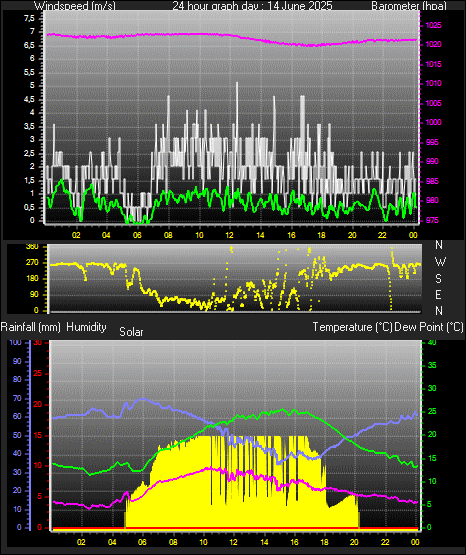466x555 pixels.
Task: Click the 180 wind direction axis value
Action: [32, 279]
